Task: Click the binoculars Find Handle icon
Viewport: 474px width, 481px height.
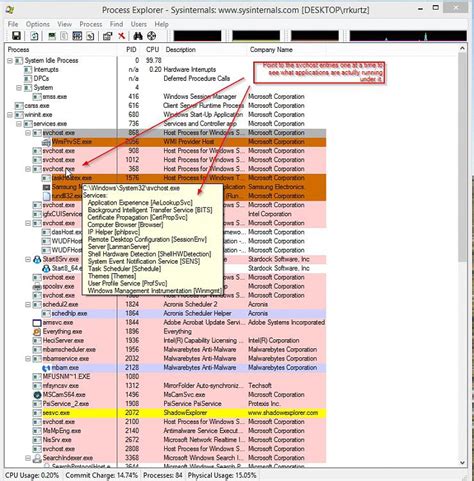Action: point(138,36)
